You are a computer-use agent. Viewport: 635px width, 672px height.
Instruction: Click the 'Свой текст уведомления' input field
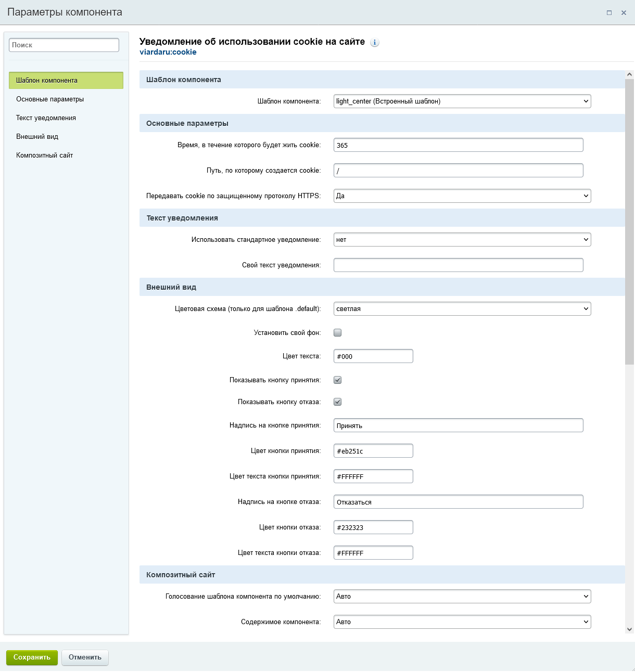[x=458, y=265]
